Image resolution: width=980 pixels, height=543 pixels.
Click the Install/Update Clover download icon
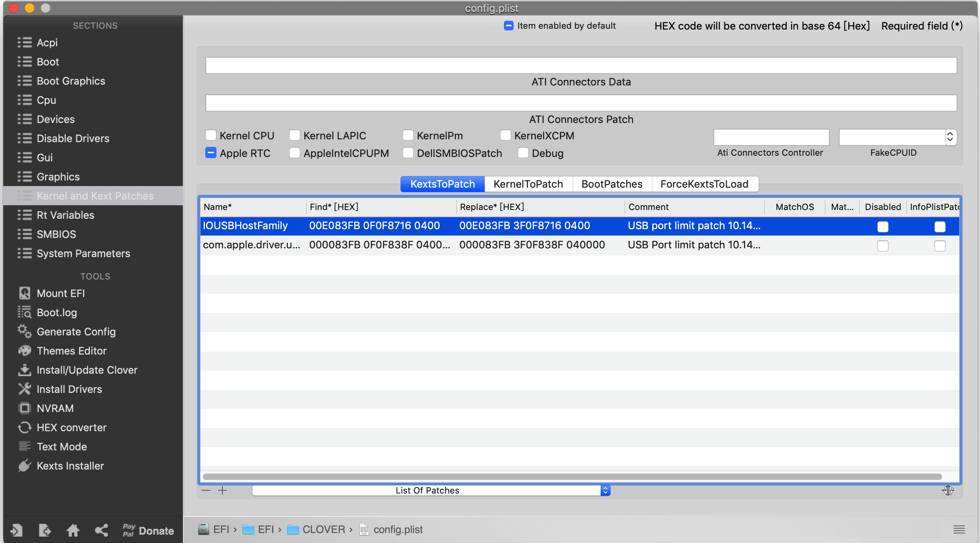pyautogui.click(x=24, y=370)
